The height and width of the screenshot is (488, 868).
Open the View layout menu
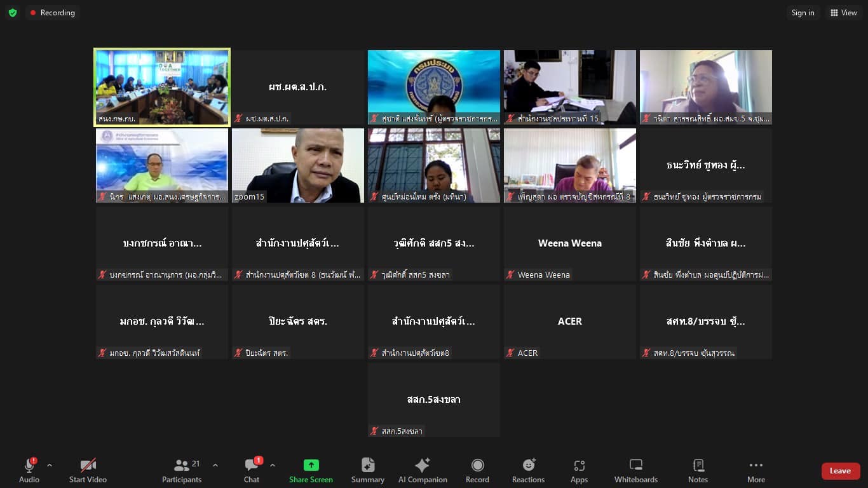click(x=844, y=13)
